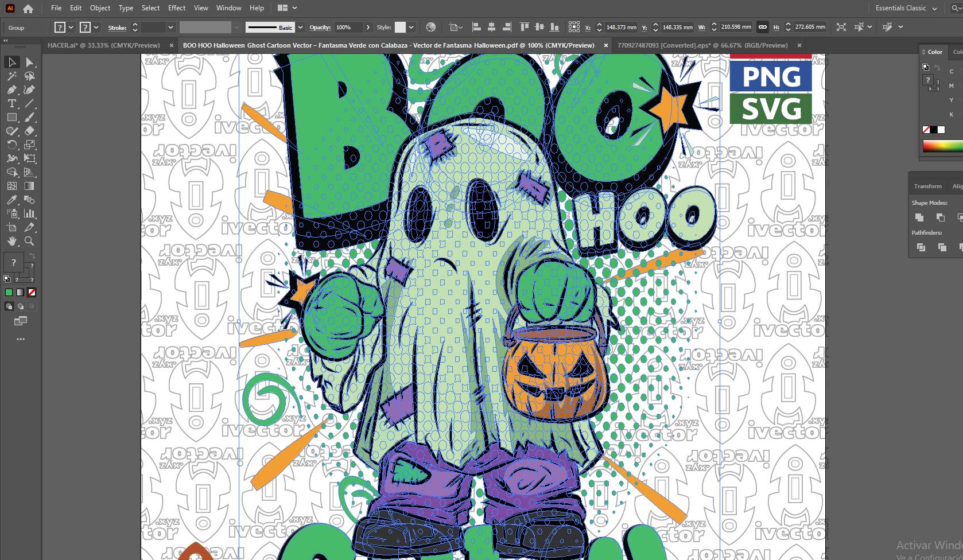This screenshot has height=560, width=963.
Task: Click the Unite shape mode button
Action: (919, 217)
